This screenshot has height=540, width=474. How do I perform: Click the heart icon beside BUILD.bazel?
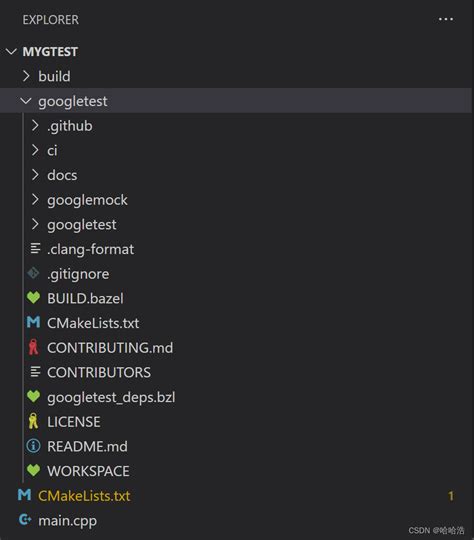[x=33, y=298]
